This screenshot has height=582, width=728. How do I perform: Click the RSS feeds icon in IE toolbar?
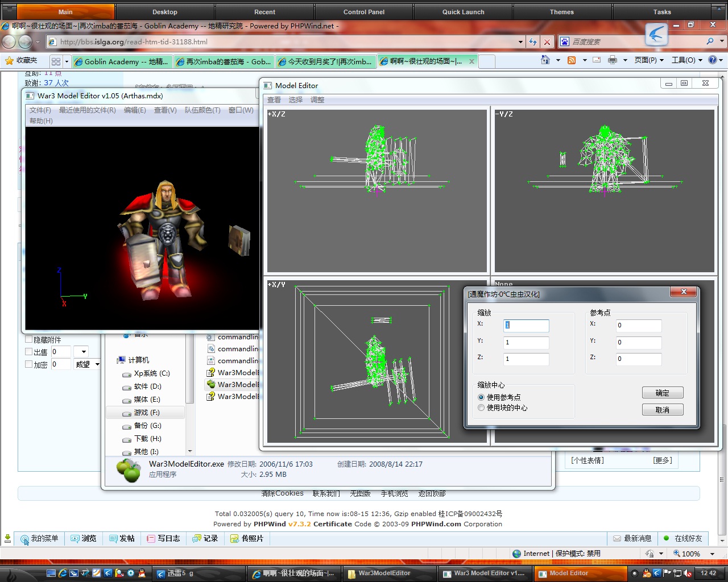(x=572, y=60)
